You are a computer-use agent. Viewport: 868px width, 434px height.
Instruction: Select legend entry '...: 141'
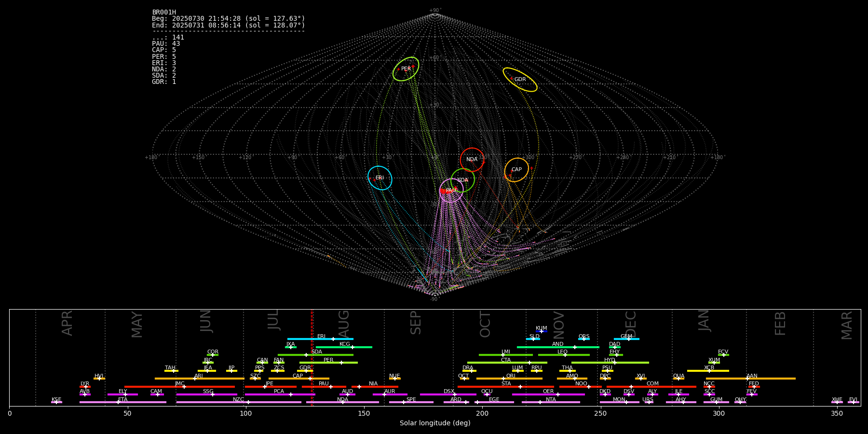tap(168, 37)
